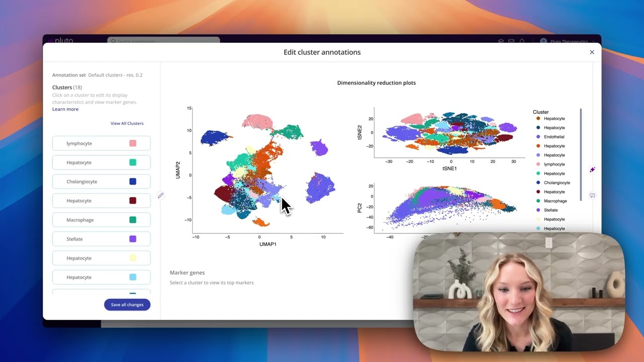
Task: Click the Save all changes button
Action: pyautogui.click(x=127, y=305)
